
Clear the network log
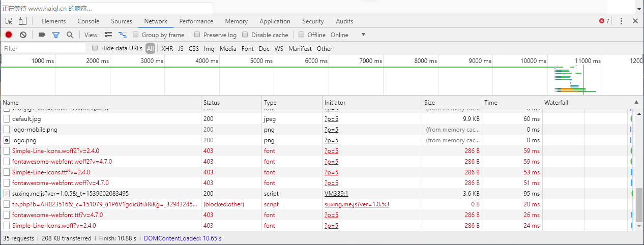click(23, 35)
